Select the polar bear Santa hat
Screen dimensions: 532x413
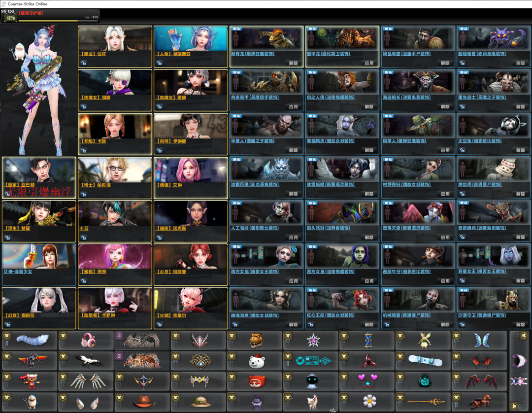click(257, 361)
